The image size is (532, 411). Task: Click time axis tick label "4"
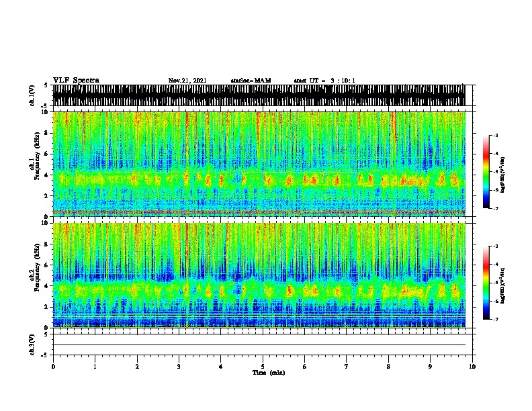tap(221, 367)
